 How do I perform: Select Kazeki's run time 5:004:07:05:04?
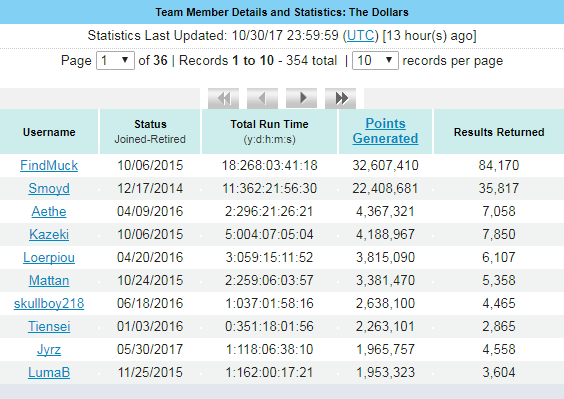(269, 235)
